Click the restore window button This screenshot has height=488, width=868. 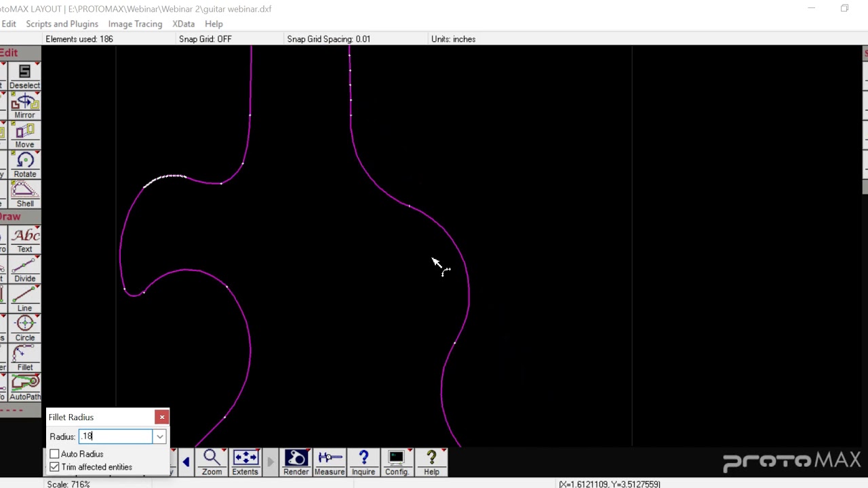[x=844, y=8]
